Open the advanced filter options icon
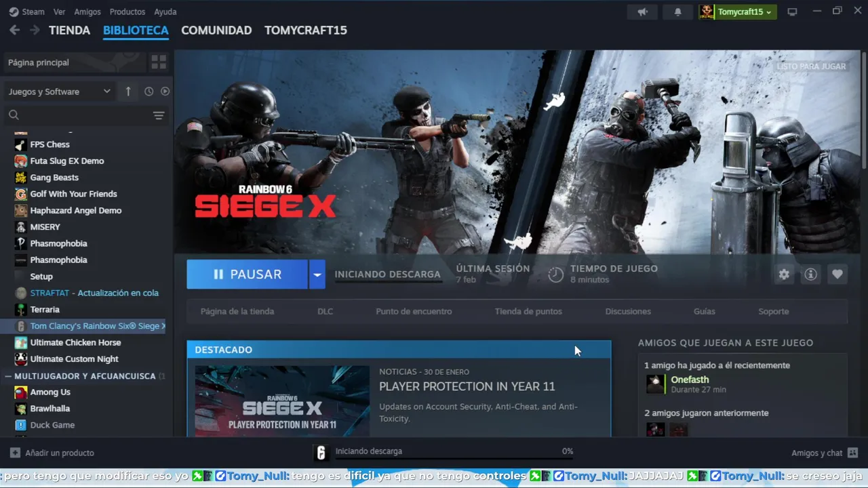The image size is (868, 488). [159, 115]
